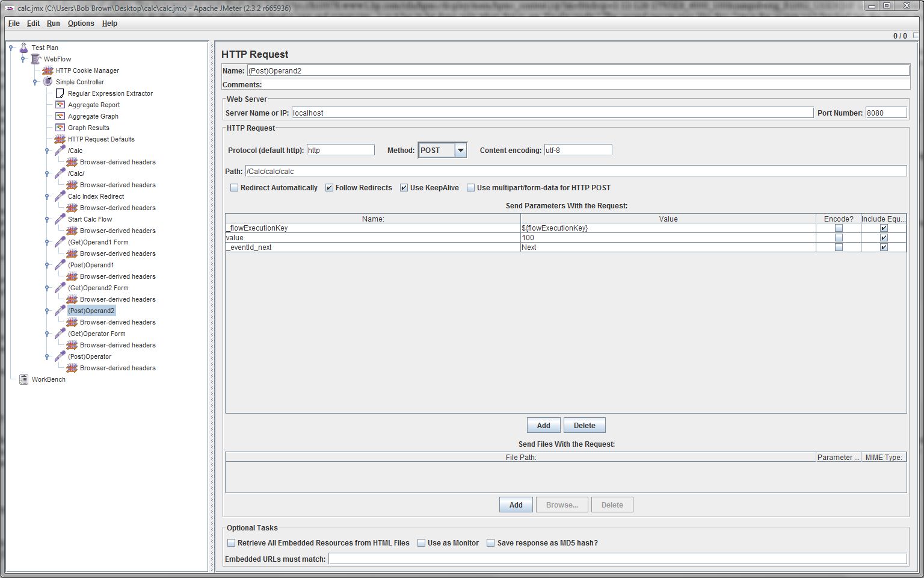
Task: Click the /Calc sampler pipette icon
Action: 60,151
